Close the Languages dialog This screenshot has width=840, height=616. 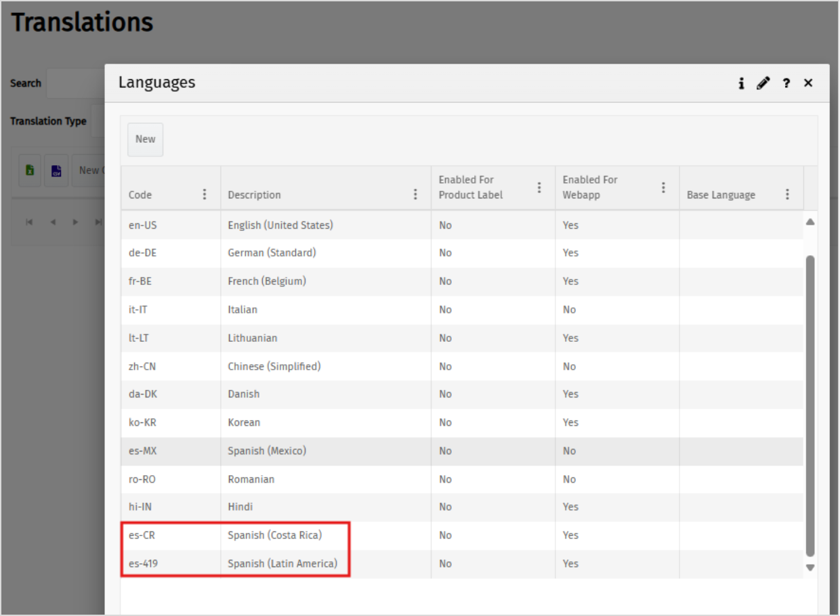point(808,83)
